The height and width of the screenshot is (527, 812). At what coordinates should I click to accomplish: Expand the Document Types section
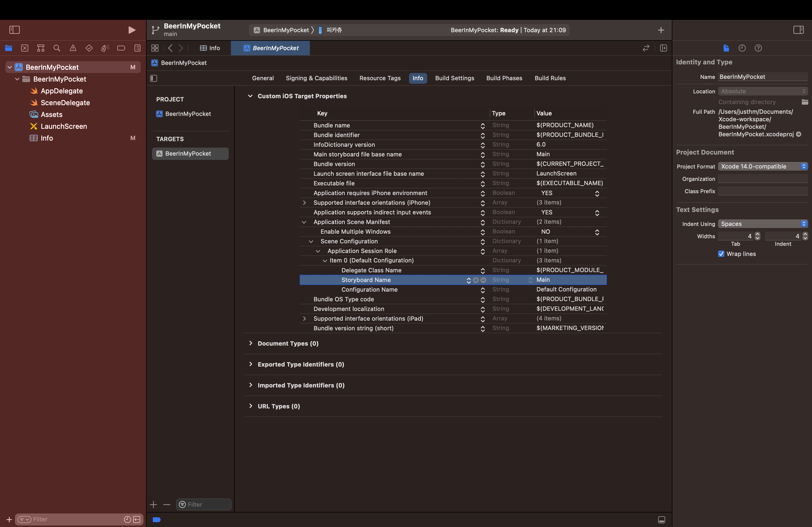coord(251,343)
